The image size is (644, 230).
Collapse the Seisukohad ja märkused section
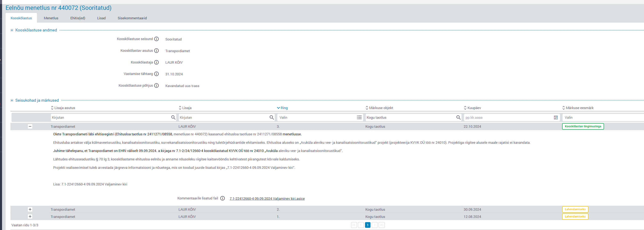[x=12, y=100]
